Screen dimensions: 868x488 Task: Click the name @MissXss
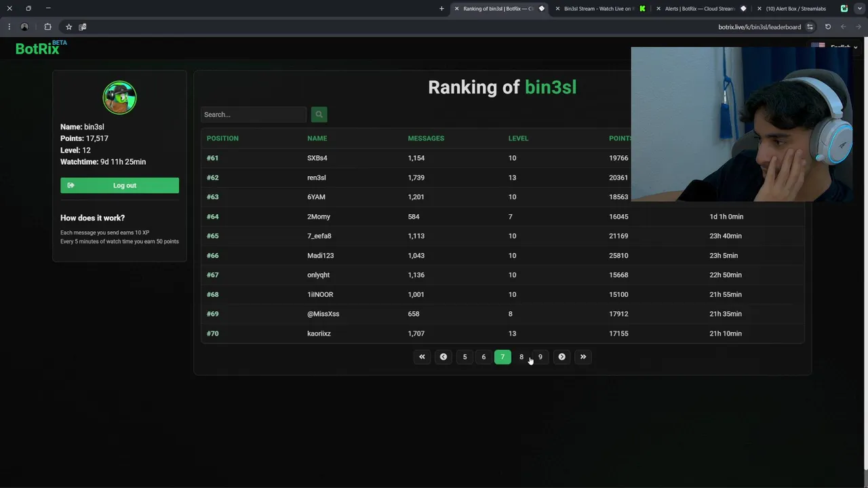pyautogui.click(x=323, y=314)
